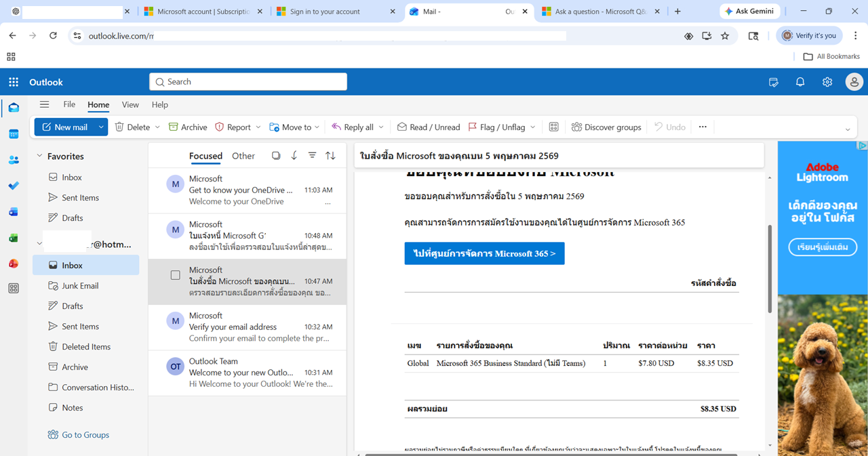Viewport: 868px width, 456px height.
Task: Select the Home ribbon tab
Action: (98, 104)
